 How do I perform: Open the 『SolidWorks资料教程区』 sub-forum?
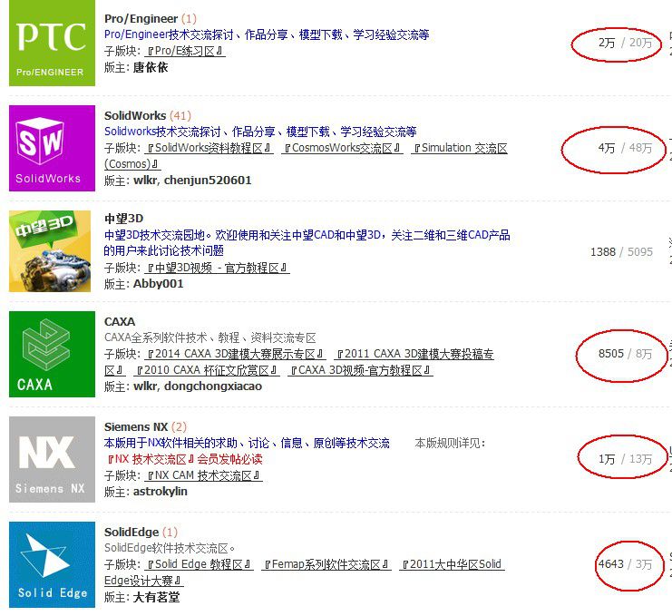[209, 148]
